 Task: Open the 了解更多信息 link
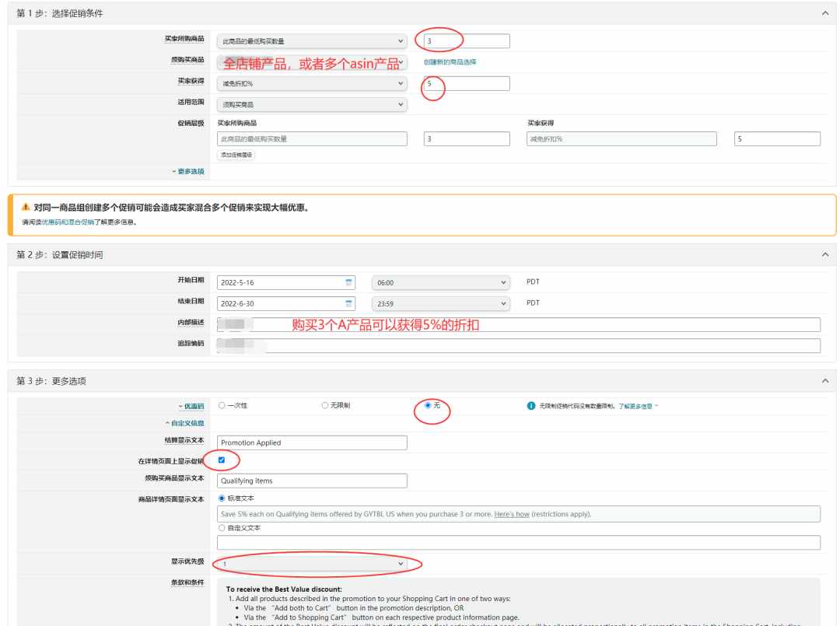635,407
